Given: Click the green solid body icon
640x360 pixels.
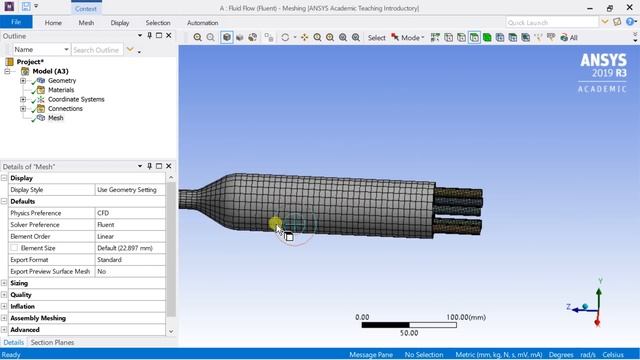Looking at the screenshot, I should tap(487, 38).
